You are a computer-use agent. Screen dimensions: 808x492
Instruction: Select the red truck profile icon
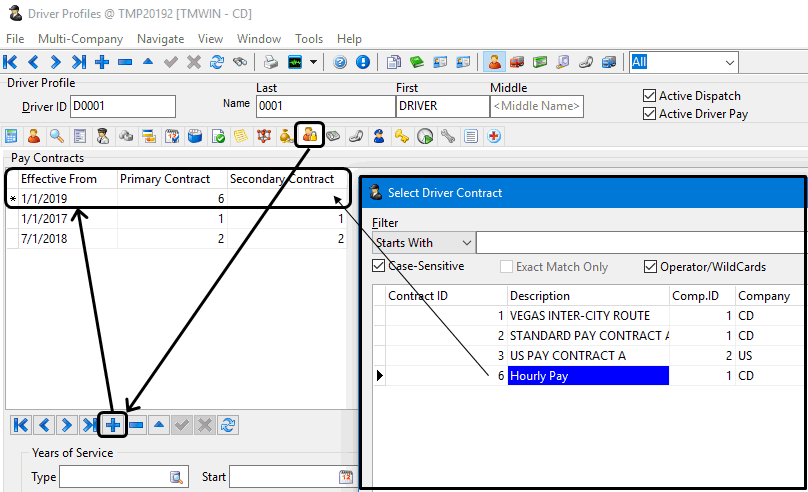click(x=517, y=62)
